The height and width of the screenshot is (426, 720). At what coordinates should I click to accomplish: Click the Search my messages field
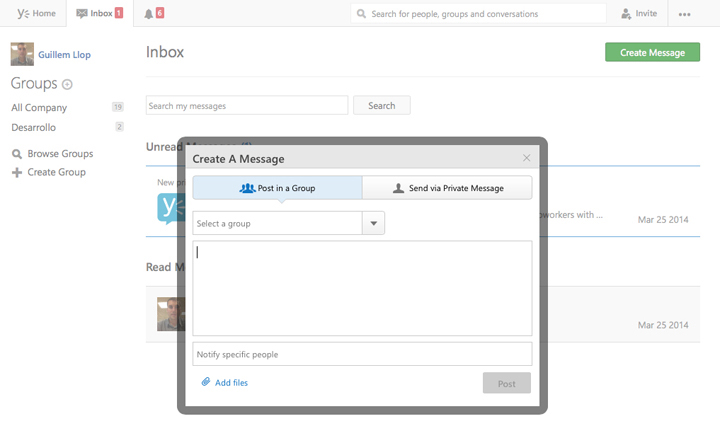pos(246,106)
